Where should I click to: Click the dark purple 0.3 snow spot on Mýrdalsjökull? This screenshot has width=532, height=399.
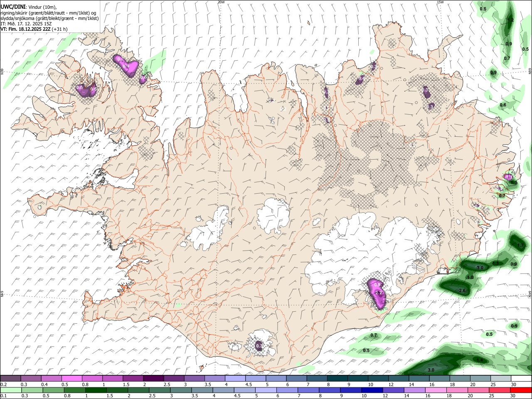click(x=259, y=345)
